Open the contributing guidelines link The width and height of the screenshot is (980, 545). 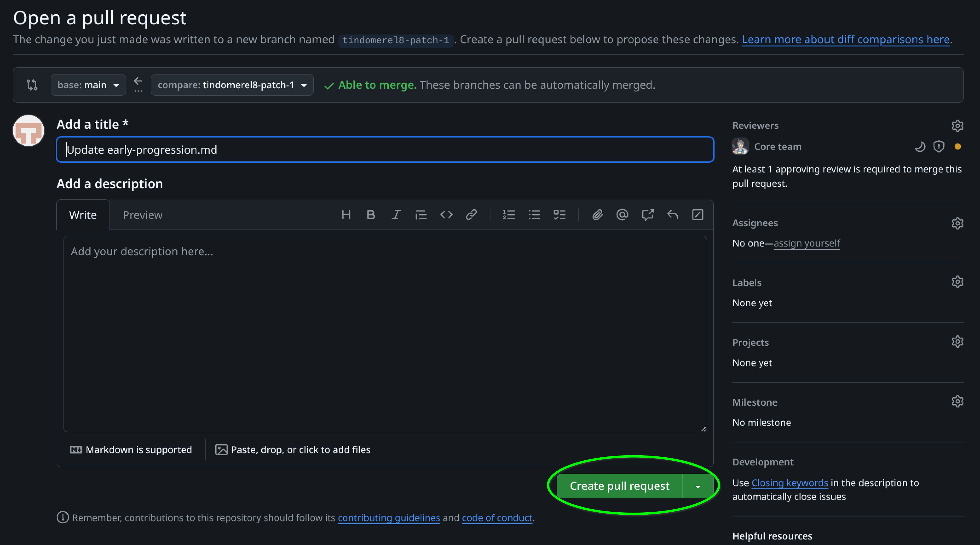(x=389, y=518)
